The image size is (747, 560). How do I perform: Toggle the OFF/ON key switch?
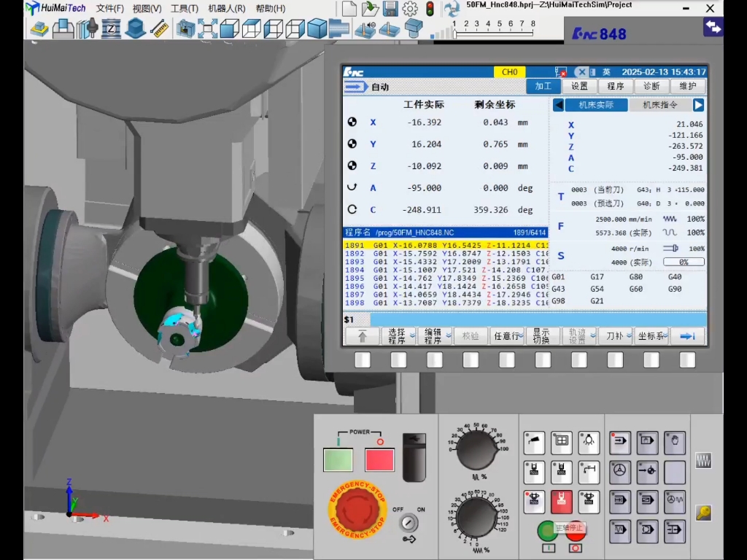(x=409, y=524)
